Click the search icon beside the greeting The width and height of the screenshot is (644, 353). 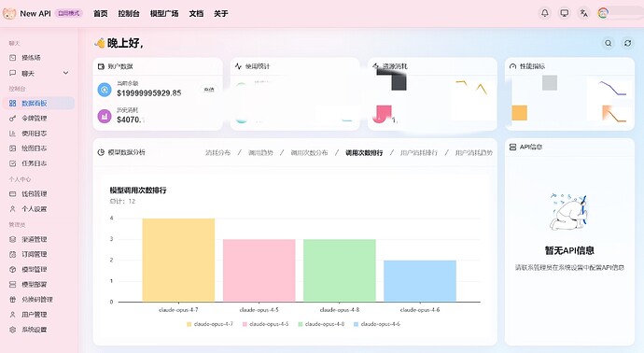[608, 43]
